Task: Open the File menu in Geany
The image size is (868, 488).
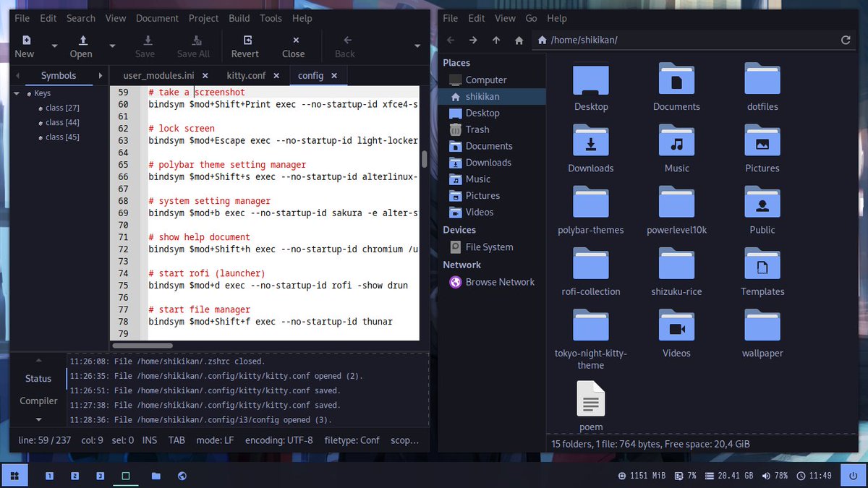Action: 22,18
